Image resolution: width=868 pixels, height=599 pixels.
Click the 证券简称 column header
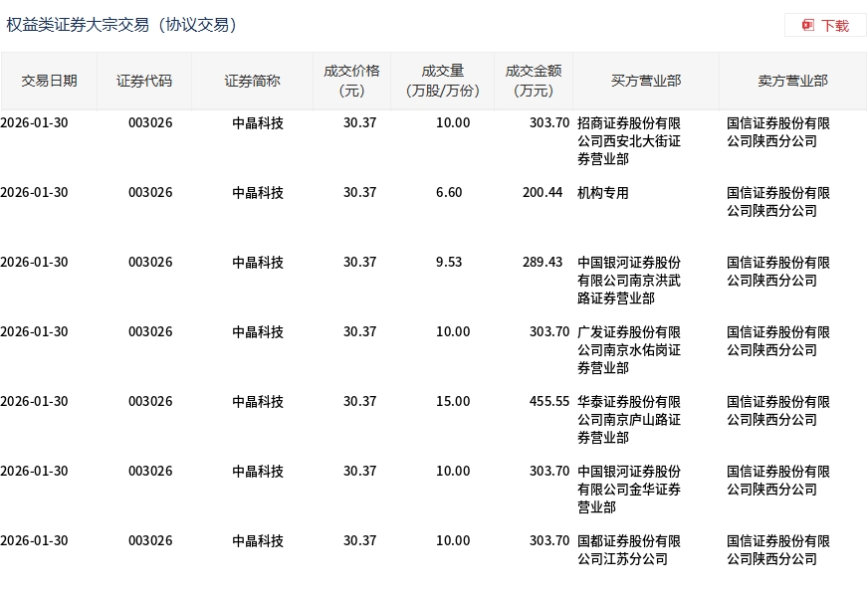252,81
